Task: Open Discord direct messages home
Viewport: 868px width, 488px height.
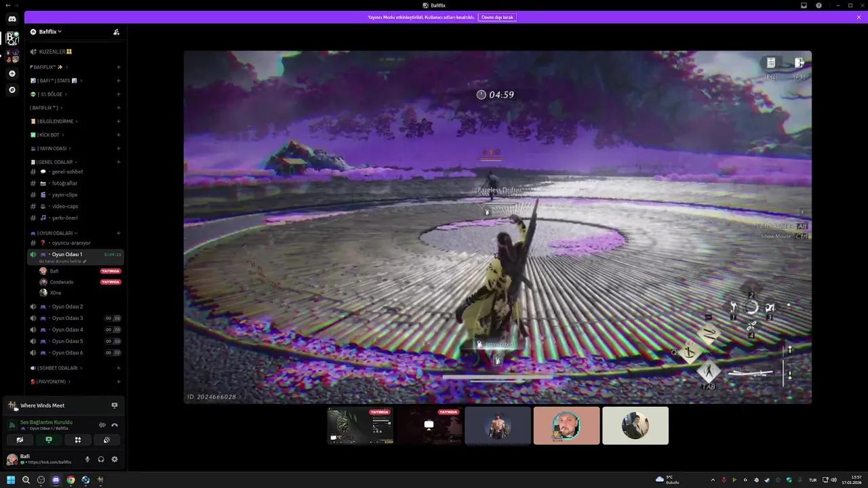Action: point(12,19)
